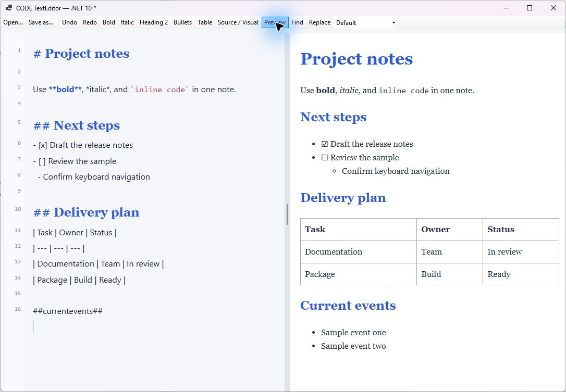Apply Bold formatting from the toolbar
Viewport: 566px width, 392px height.
point(108,22)
